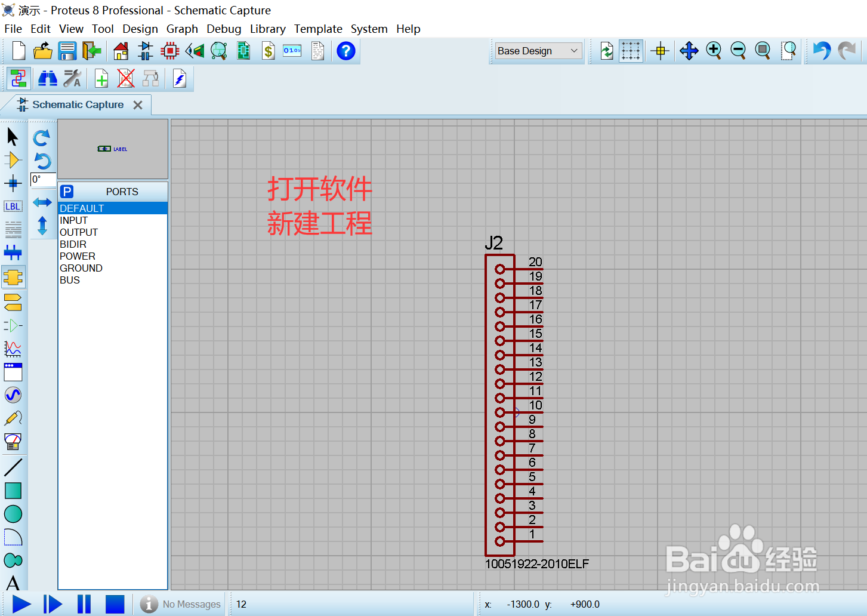Click the X-Mirror horizontal flip icon
The width and height of the screenshot is (867, 616).
point(42,202)
